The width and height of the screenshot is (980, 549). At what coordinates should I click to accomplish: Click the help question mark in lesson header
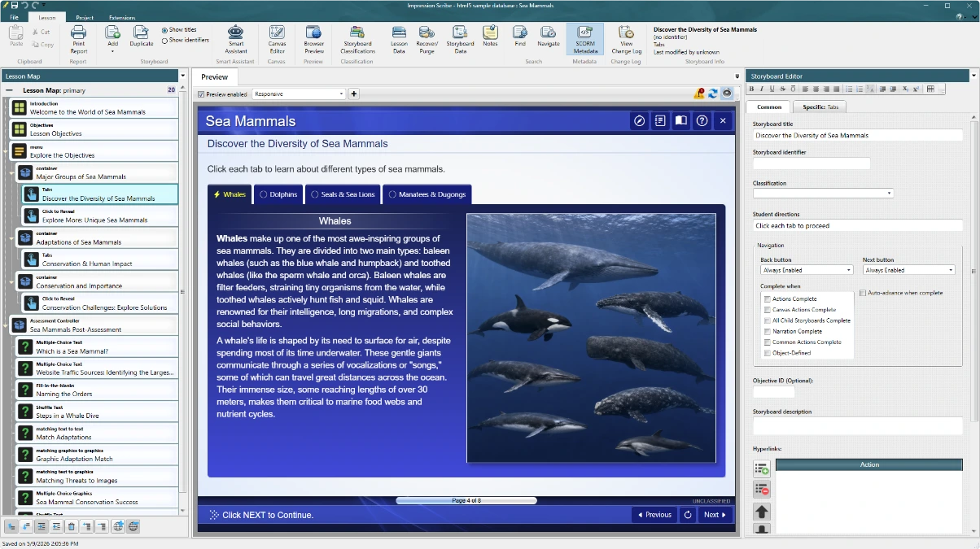point(702,120)
